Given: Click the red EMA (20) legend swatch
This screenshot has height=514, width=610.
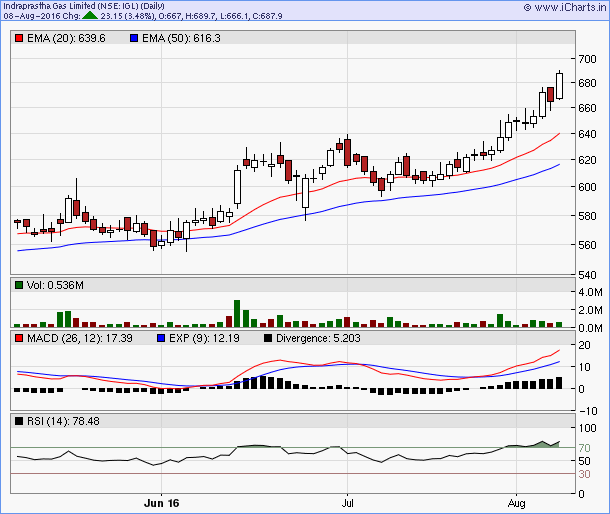Looking at the screenshot, I should pos(19,38).
